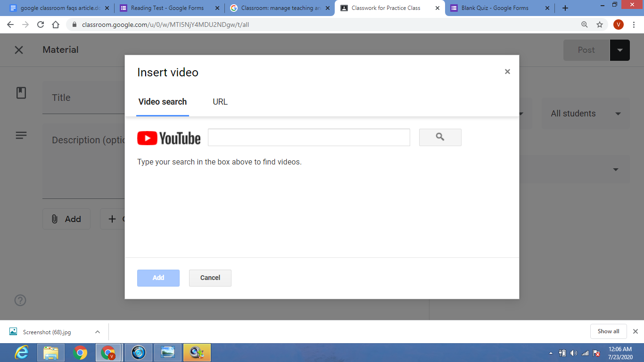
Task: Switch to the URL tab
Action: pyautogui.click(x=220, y=102)
